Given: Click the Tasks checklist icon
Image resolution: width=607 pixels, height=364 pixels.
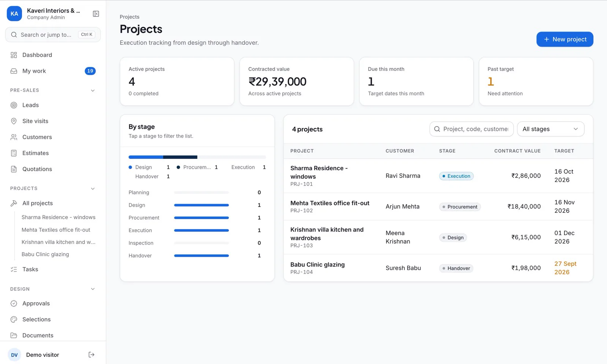Looking at the screenshot, I should pos(14,269).
